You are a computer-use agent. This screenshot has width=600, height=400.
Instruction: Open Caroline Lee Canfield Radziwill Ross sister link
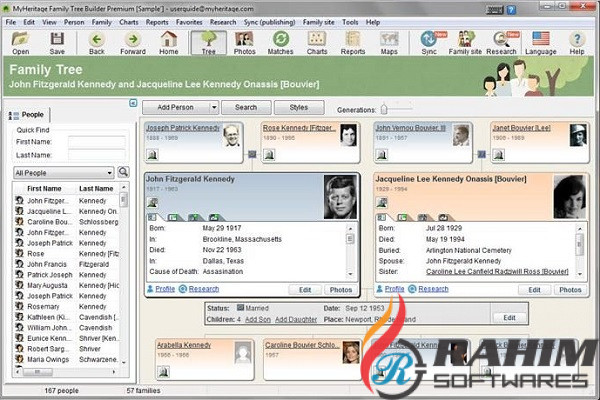click(497, 271)
